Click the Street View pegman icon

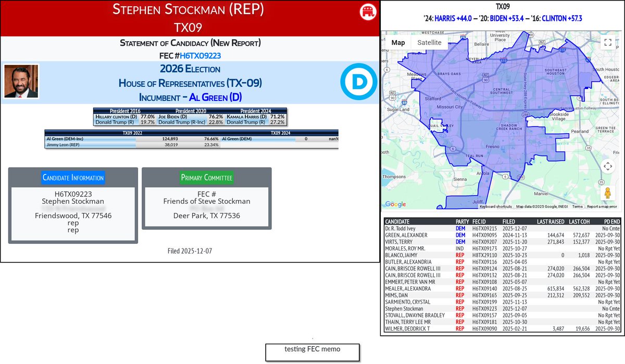607,194
